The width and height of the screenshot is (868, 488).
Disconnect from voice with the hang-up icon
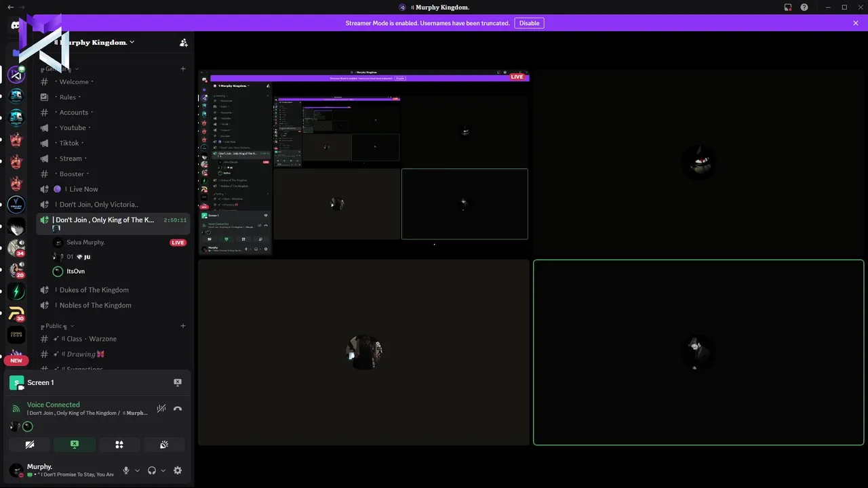pyautogui.click(x=178, y=409)
